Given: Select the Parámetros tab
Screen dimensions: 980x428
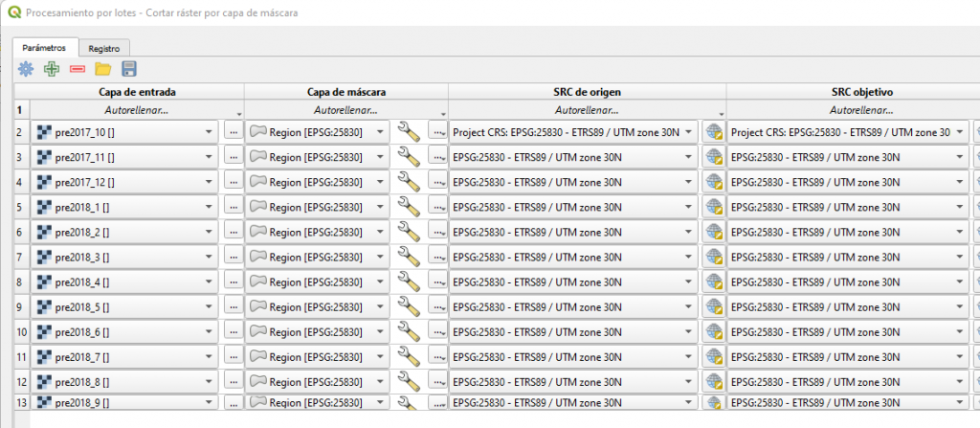Looking at the screenshot, I should [44, 47].
